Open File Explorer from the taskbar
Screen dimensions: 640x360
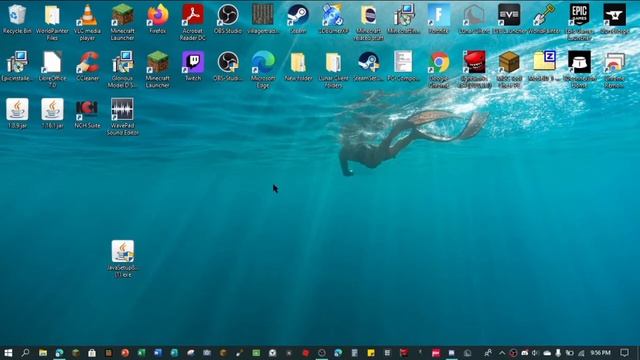[43, 353]
